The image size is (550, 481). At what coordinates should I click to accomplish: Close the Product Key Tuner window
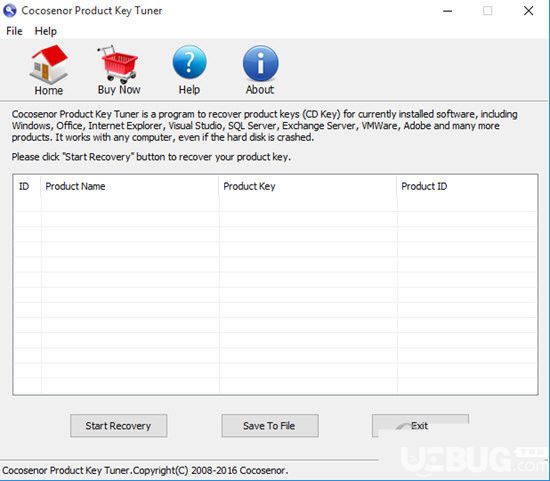point(528,11)
